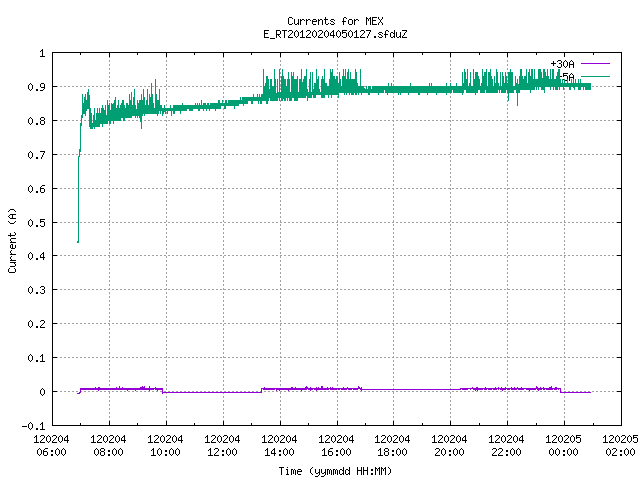The width and height of the screenshot is (640, 480).
Task: Click the date label "120205" above 00:00
Action: click(563, 439)
